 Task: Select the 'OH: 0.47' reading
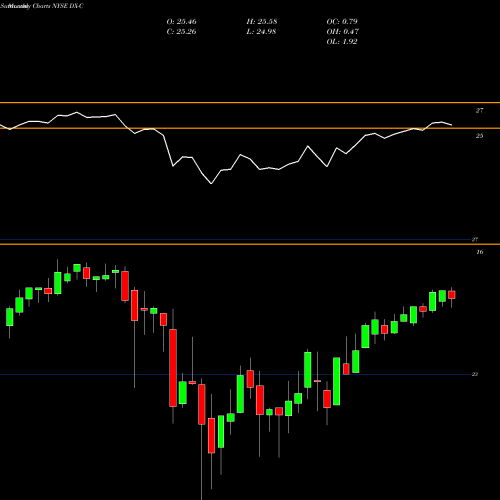click(343, 32)
